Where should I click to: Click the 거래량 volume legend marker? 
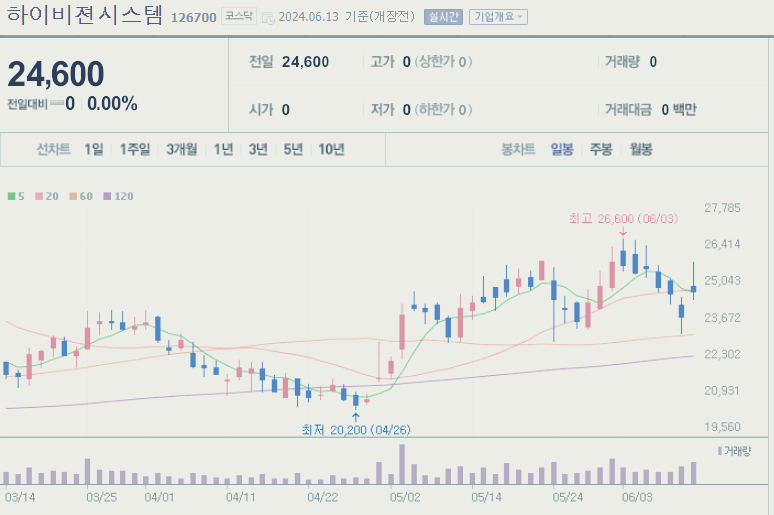coord(720,451)
